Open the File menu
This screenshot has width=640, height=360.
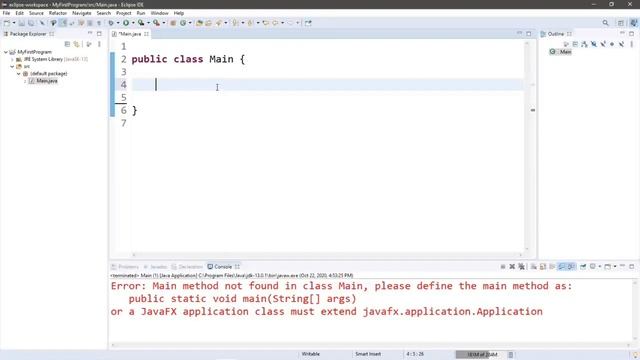6,13
